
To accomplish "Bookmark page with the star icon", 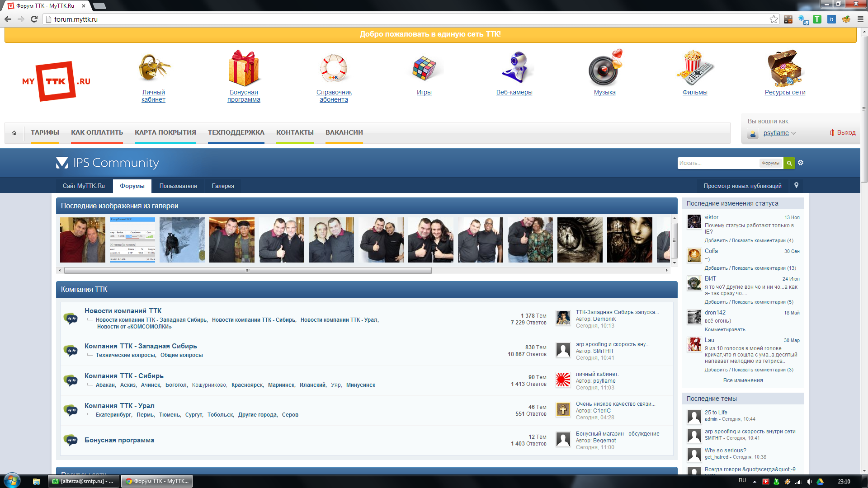I will point(774,19).
